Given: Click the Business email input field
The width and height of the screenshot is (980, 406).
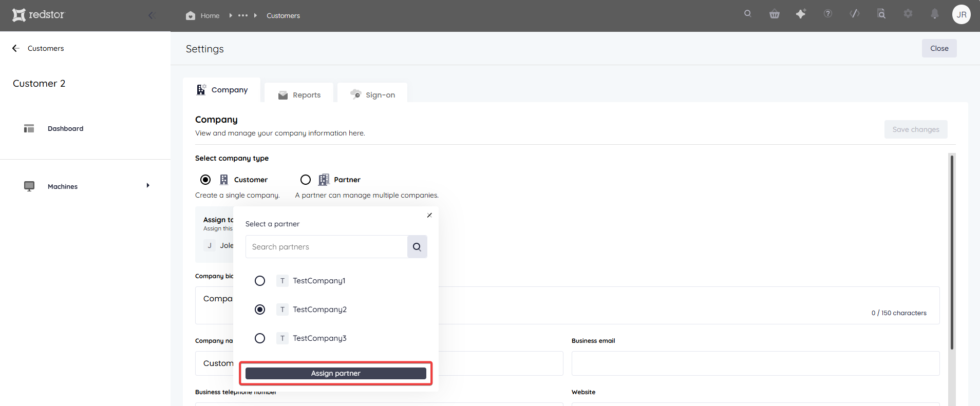Looking at the screenshot, I should [x=756, y=363].
